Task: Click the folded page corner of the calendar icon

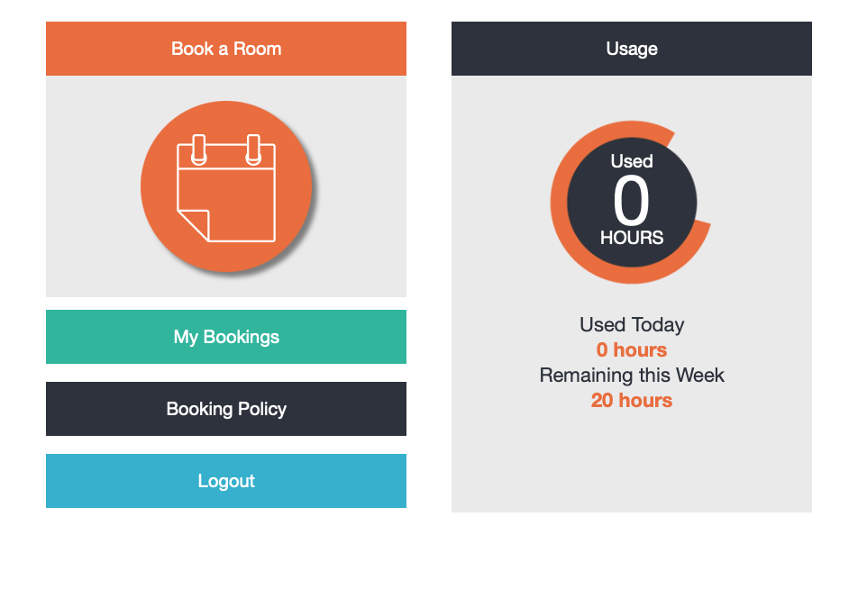Action: click(192, 225)
